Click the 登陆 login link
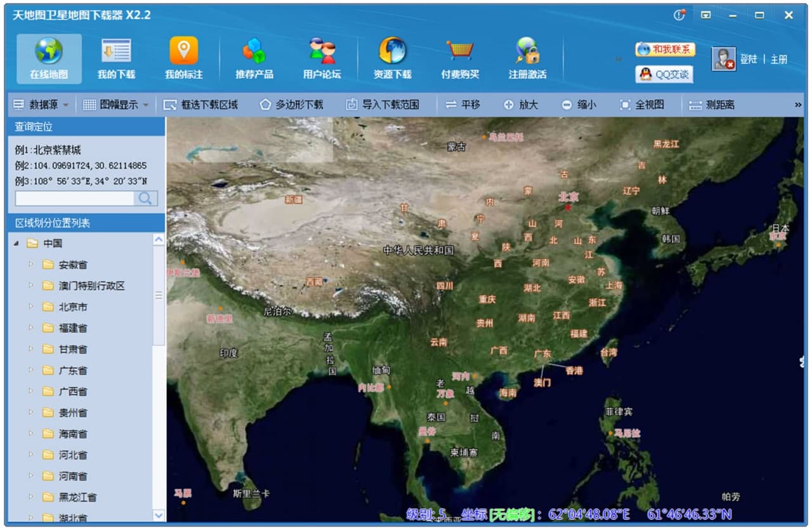This screenshot has height=530, width=812. [x=749, y=59]
